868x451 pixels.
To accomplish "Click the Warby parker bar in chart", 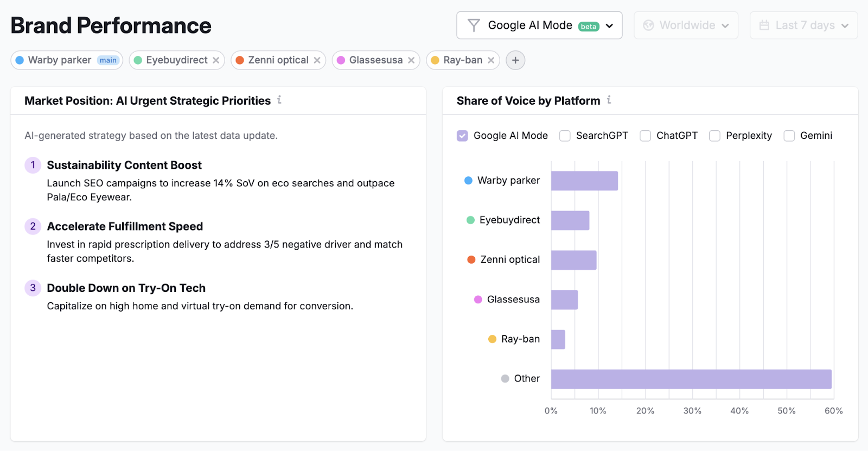I will pos(584,181).
